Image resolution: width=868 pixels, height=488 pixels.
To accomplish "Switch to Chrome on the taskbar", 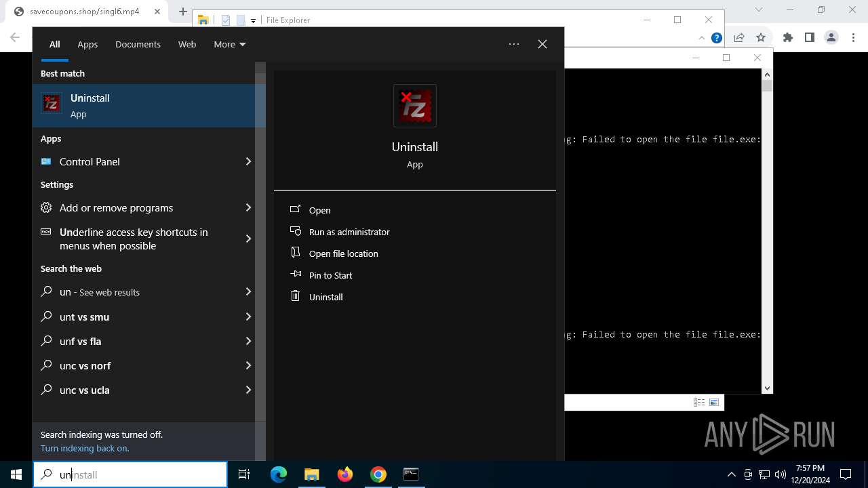I will [378, 474].
